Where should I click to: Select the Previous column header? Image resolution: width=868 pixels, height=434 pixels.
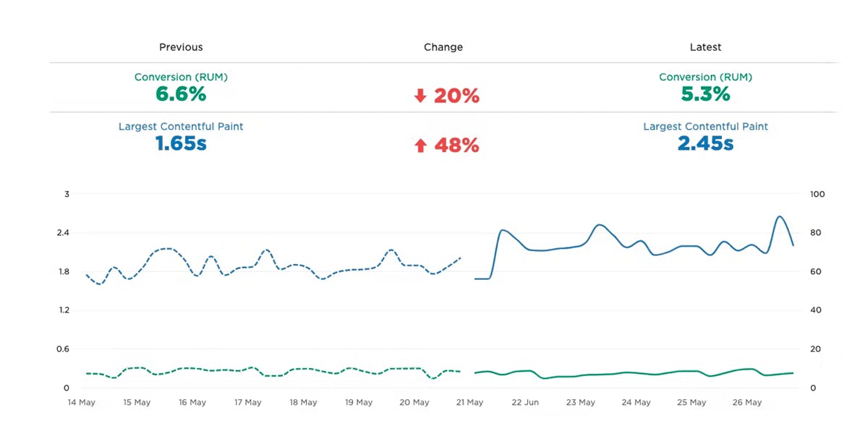point(181,47)
